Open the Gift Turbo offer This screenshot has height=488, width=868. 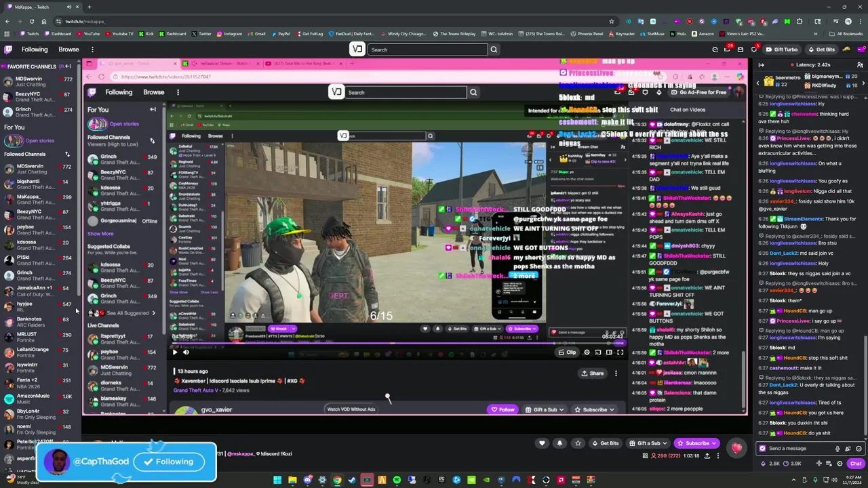coord(782,49)
